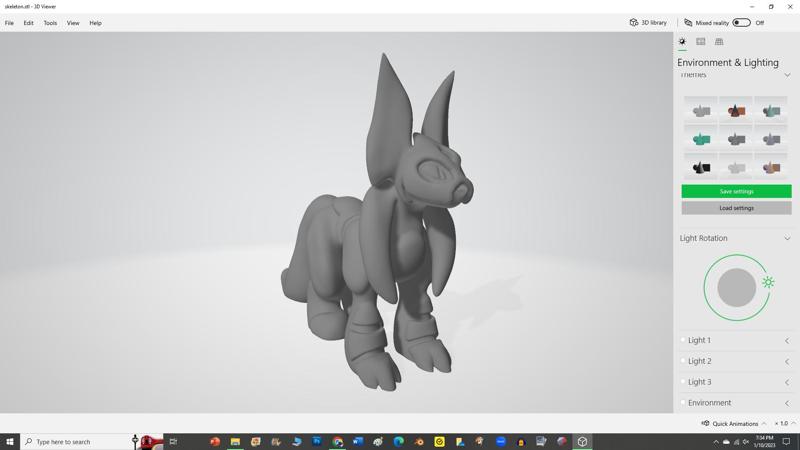Screen dimensions: 800x450
Task: Select the bluish-gray theme in middle row
Action: pyautogui.click(x=771, y=138)
